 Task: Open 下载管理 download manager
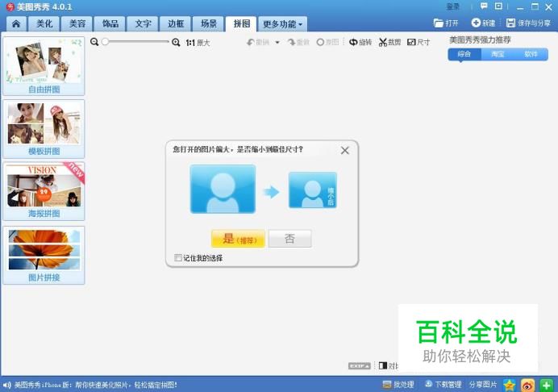click(443, 385)
